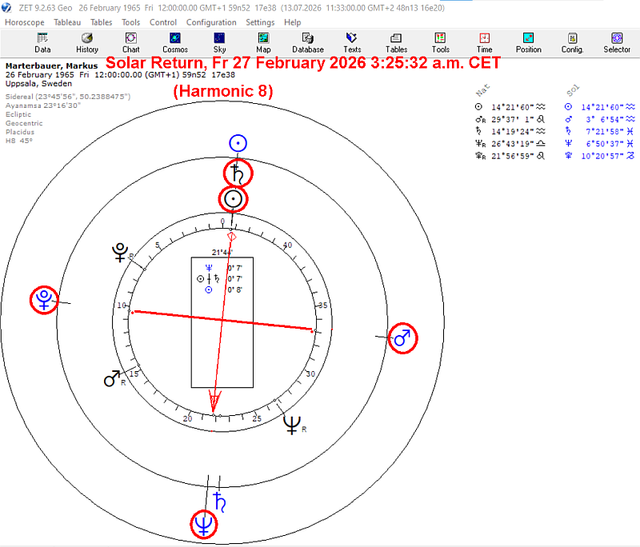
Task: Click the Sol column header
Action: pos(573,90)
